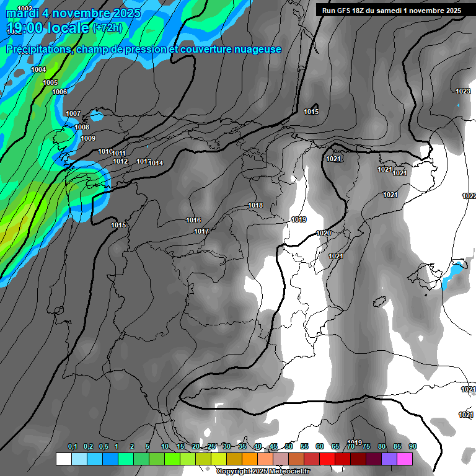Click the bright red swatch between 60 and 65
This screenshot has width=476, height=476.
point(327,459)
